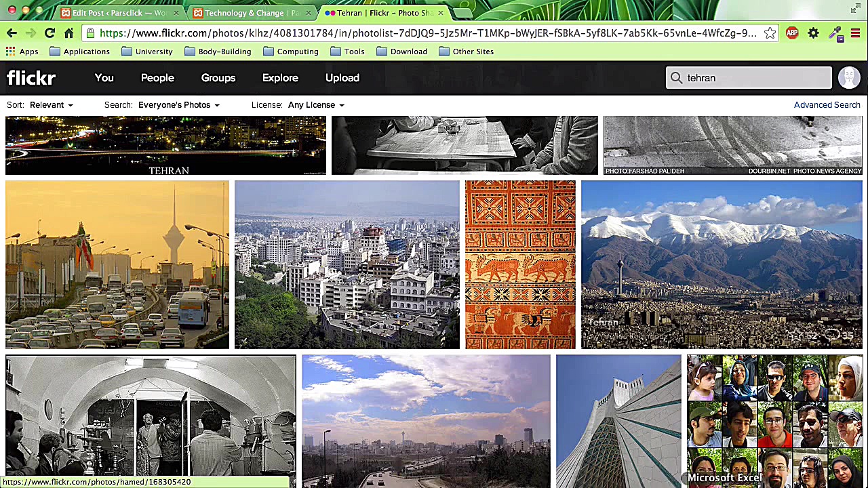
Task: Close the Edit Post Parsclick tab
Action: 176,13
